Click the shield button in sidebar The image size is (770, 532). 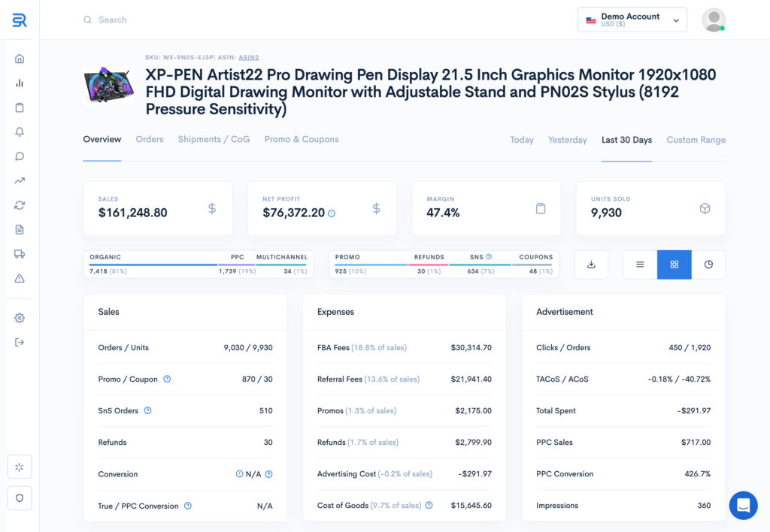(20, 498)
